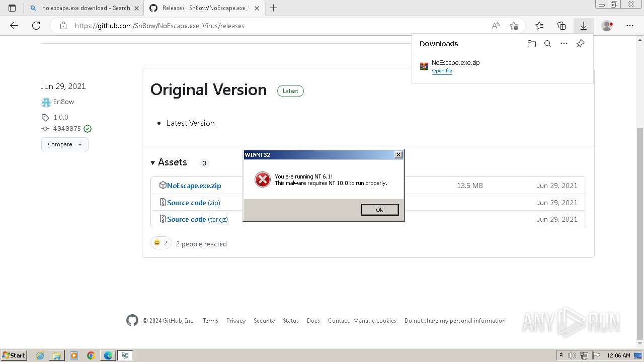
Task: Pin the Downloads panel
Action: (x=580, y=44)
